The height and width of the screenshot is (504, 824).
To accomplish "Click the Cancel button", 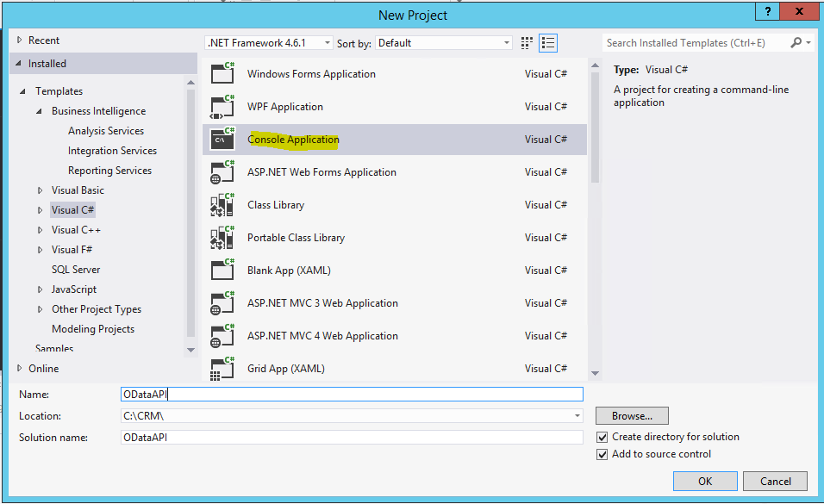I will [775, 481].
